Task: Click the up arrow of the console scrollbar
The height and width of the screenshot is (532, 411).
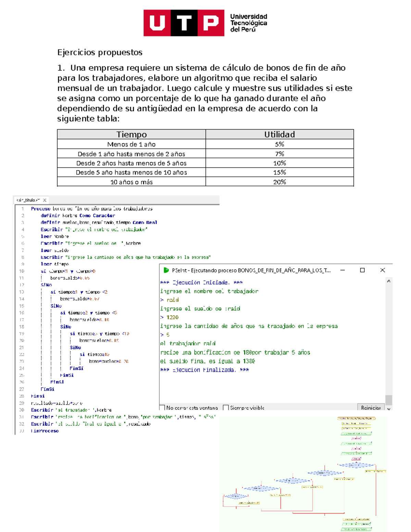Action: point(389,281)
